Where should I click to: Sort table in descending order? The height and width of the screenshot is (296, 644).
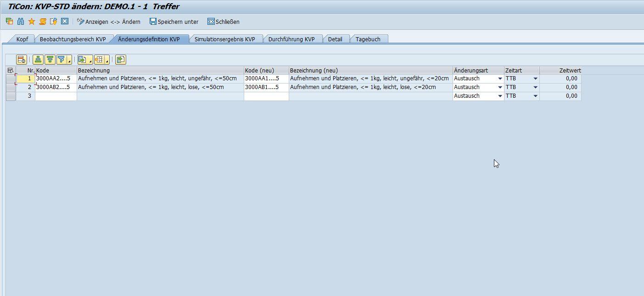(50, 60)
